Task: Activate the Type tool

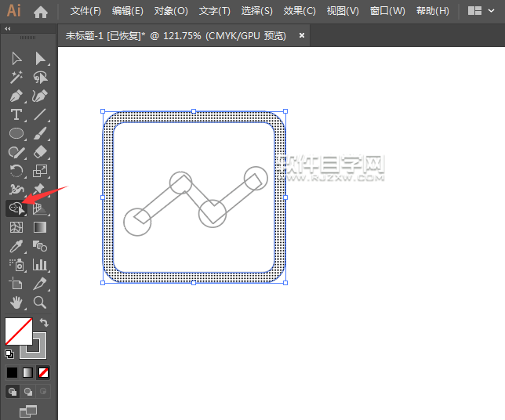Action: (16, 114)
